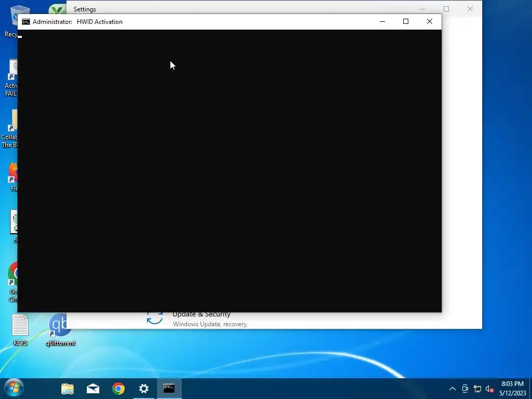Open Update & Security in Settings
Screen dimensions: 532x399
click(201, 319)
